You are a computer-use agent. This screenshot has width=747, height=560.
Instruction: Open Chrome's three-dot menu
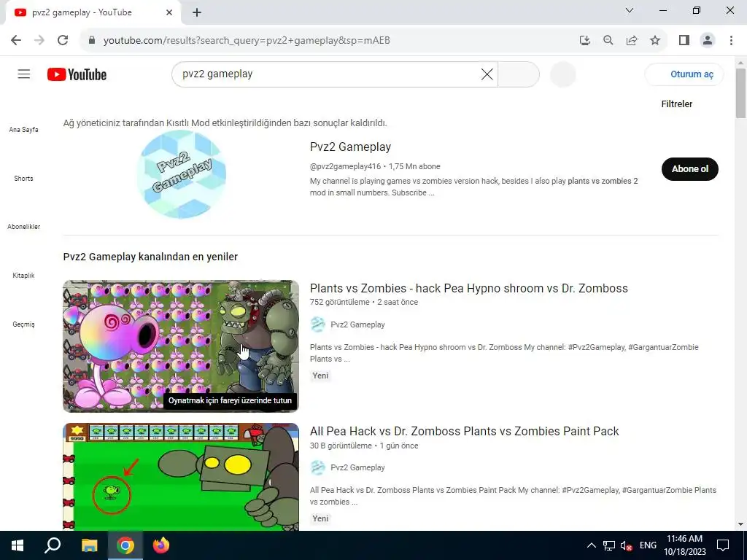point(731,41)
